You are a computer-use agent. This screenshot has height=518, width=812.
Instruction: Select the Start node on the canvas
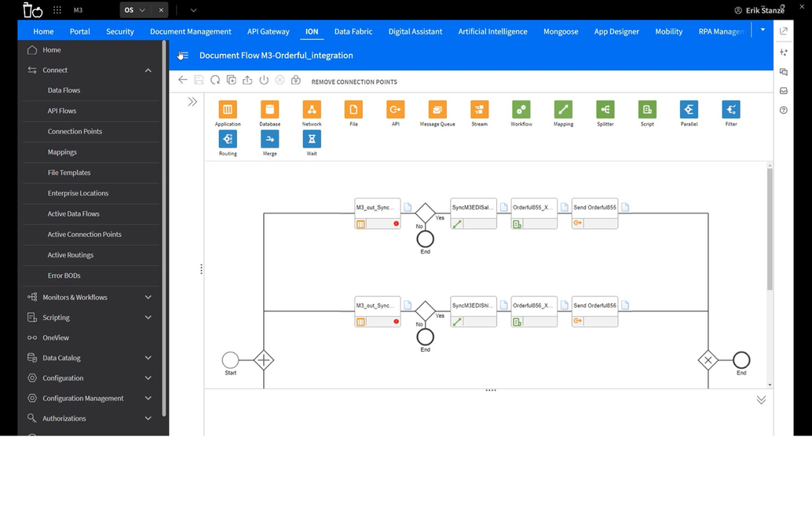click(x=230, y=361)
